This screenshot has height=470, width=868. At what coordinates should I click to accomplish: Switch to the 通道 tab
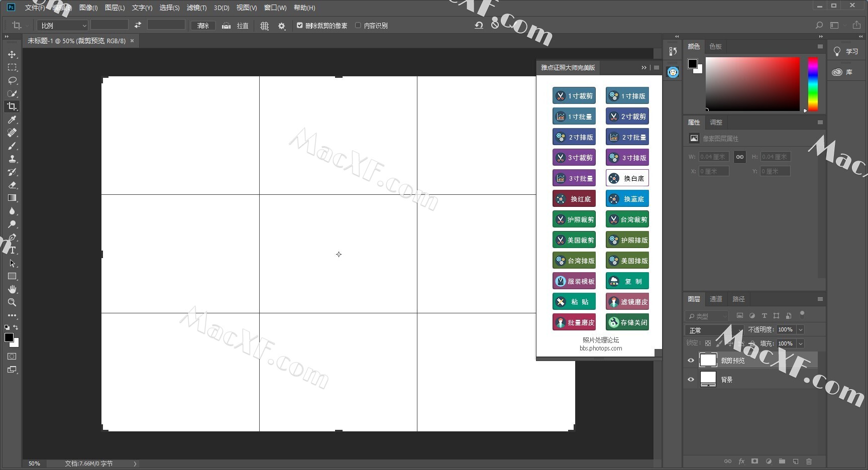click(716, 299)
